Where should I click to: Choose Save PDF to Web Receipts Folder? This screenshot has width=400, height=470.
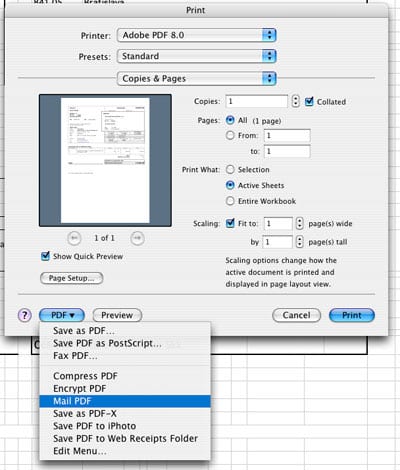[125, 438]
